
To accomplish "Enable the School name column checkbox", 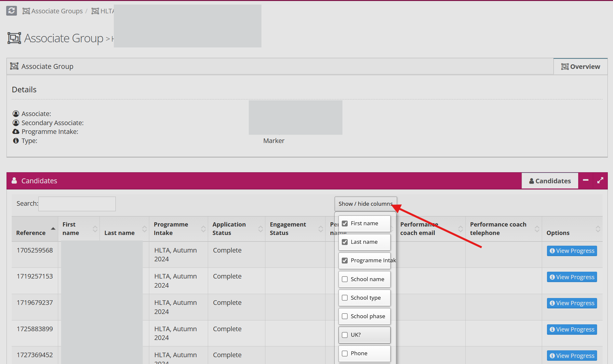I will point(345,279).
